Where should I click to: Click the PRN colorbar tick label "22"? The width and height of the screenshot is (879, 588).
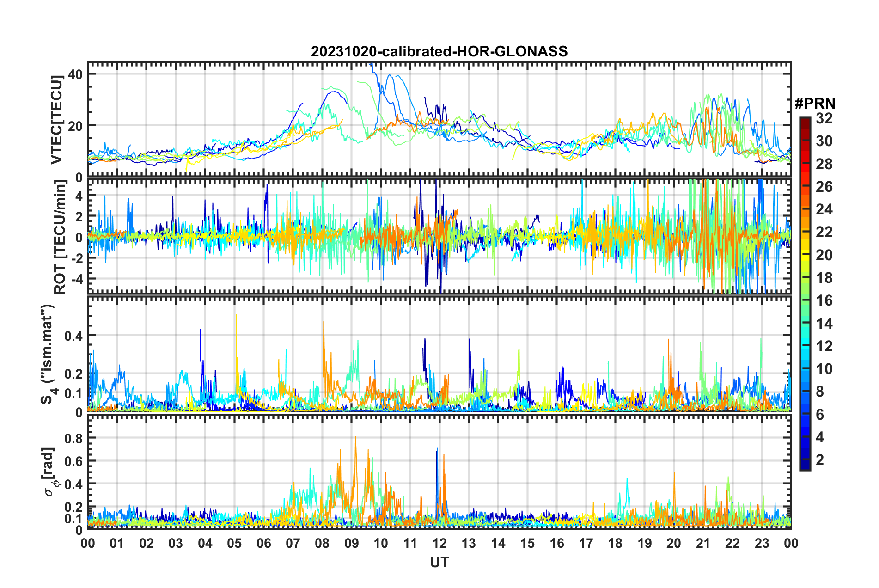[824, 232]
